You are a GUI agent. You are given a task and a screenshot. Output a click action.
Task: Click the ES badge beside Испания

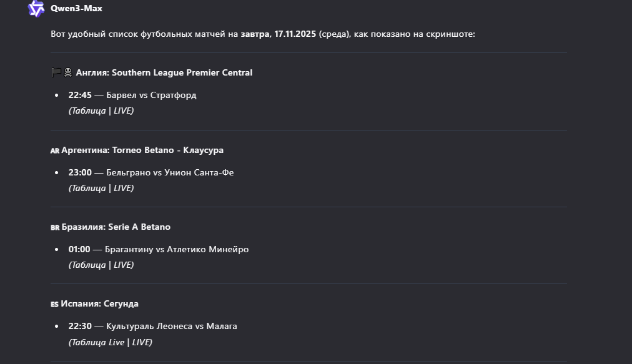54,304
